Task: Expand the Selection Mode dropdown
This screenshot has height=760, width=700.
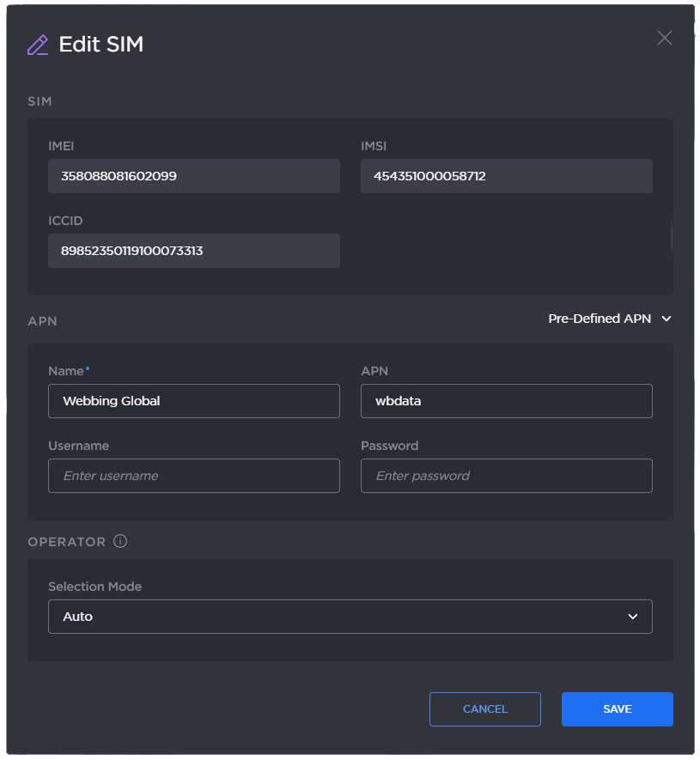Action: coord(350,616)
